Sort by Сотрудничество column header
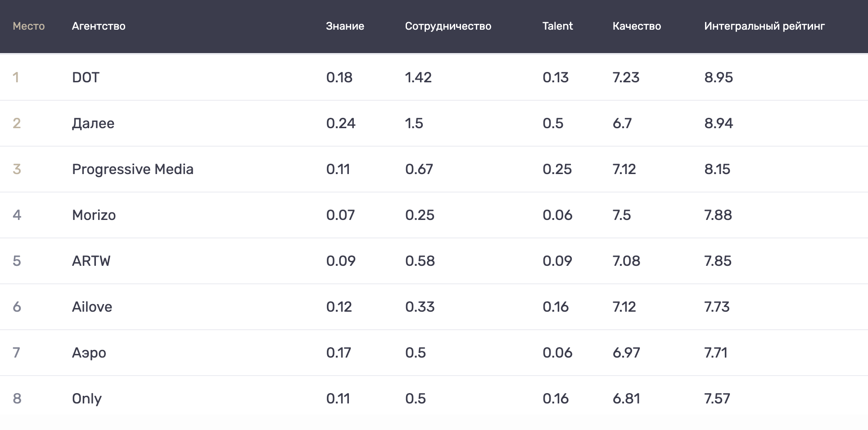The width and height of the screenshot is (868, 430). point(448,26)
